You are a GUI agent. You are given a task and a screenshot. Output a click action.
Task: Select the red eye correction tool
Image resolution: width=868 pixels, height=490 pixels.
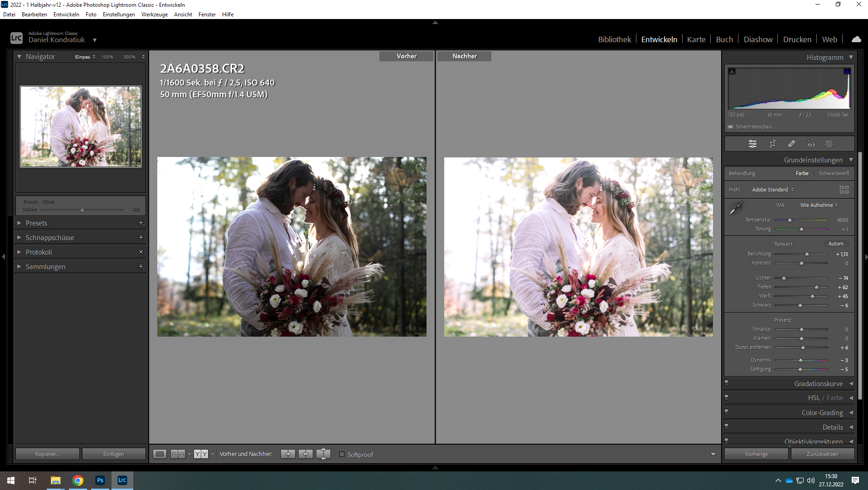[x=811, y=144]
